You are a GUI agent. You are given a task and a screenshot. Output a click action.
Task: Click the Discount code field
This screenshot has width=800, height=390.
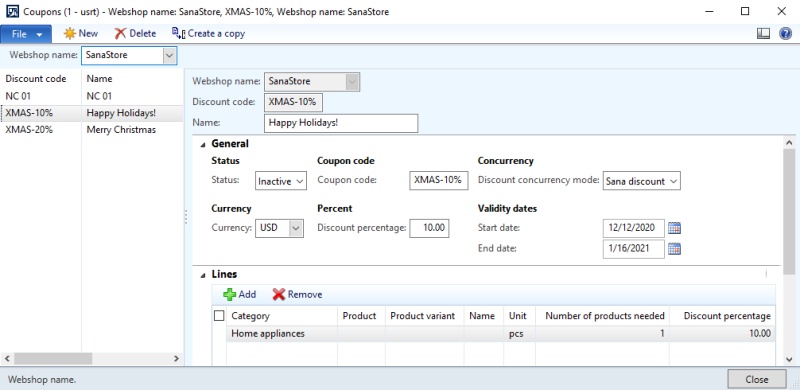point(293,102)
